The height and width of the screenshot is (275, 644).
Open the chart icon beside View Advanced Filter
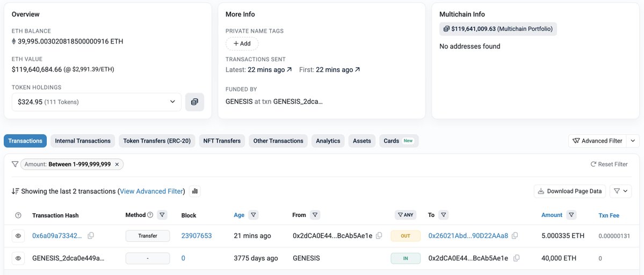(x=194, y=191)
